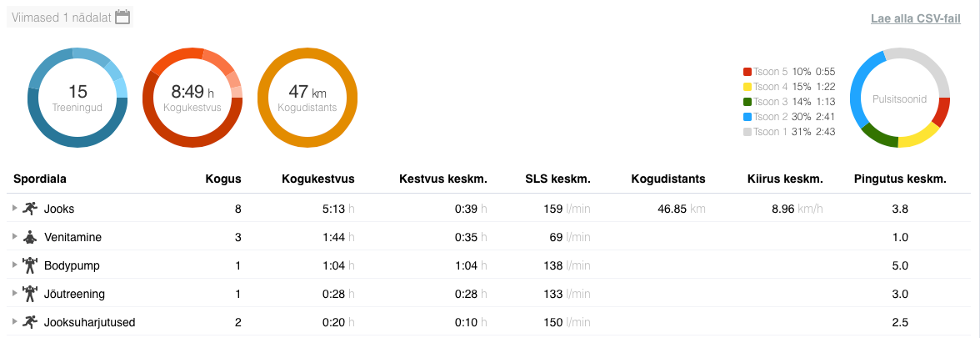Click the calendar icon beside Viimased 1 nädalat
Screen dimensions: 980x338
[x=122, y=17]
